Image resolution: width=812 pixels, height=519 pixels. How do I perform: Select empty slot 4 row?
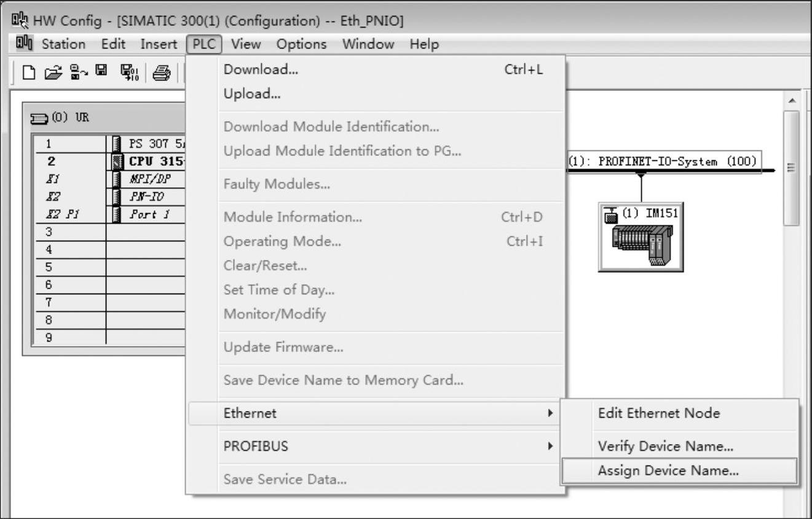click(x=109, y=249)
